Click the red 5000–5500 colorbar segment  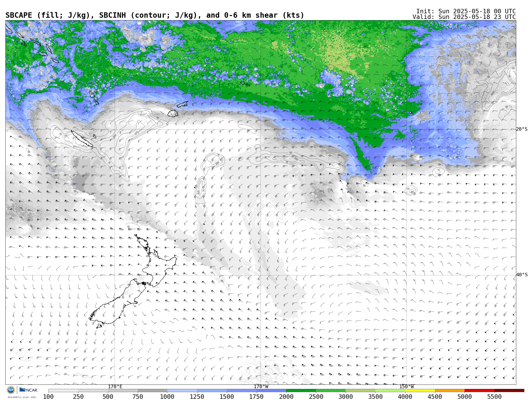click(x=479, y=391)
